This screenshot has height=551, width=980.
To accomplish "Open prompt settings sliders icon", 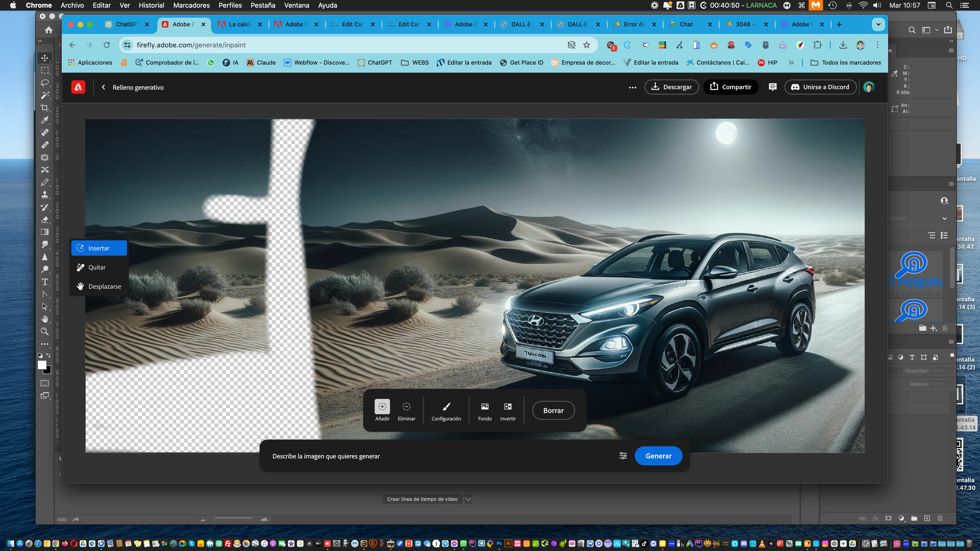I will coord(623,456).
